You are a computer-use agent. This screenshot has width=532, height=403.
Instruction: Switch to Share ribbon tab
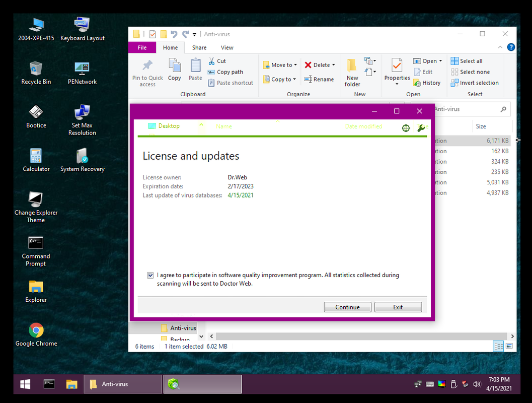[199, 47]
